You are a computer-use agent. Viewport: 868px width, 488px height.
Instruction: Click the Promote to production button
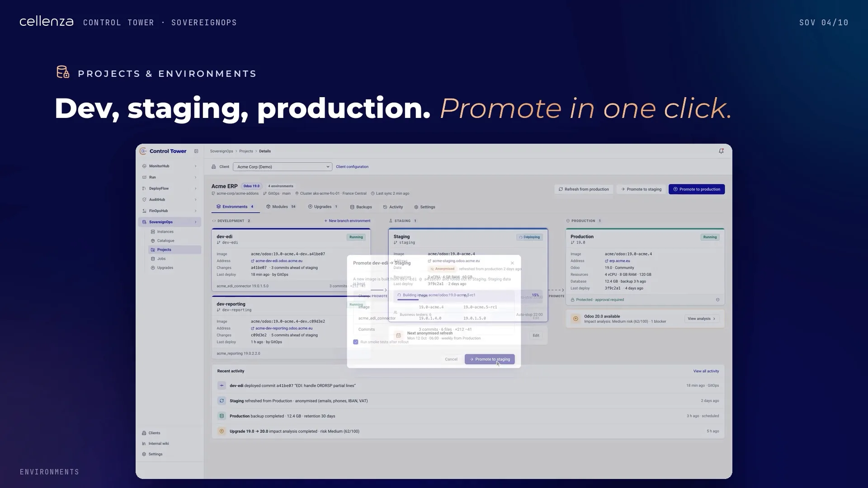tap(697, 189)
